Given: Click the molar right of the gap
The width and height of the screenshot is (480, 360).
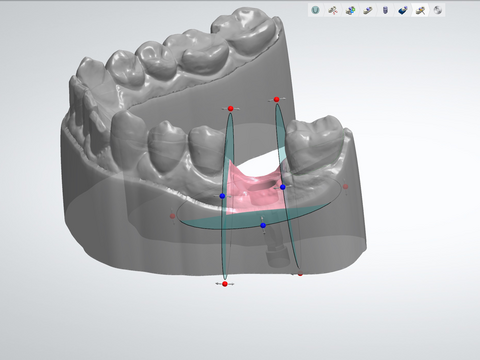Looking at the screenshot, I should pyautogui.click(x=315, y=142).
